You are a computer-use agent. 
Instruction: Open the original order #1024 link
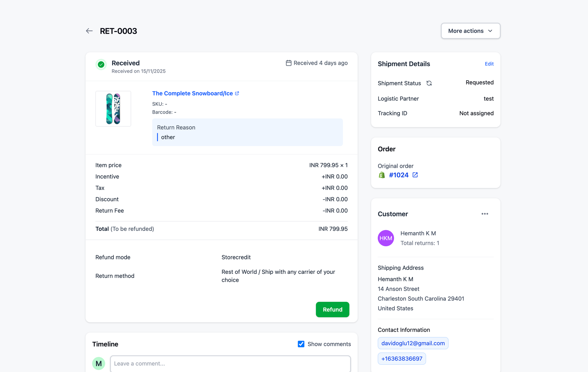pos(399,175)
